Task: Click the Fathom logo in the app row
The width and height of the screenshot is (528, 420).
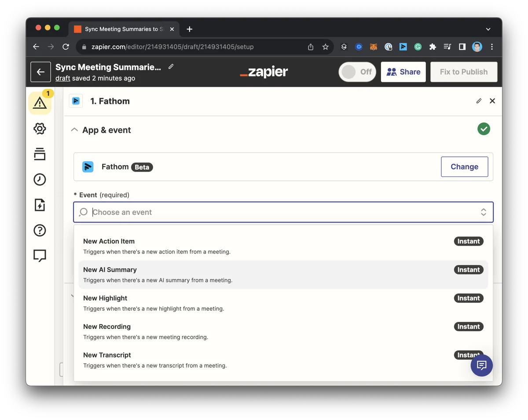Action: coord(88,167)
